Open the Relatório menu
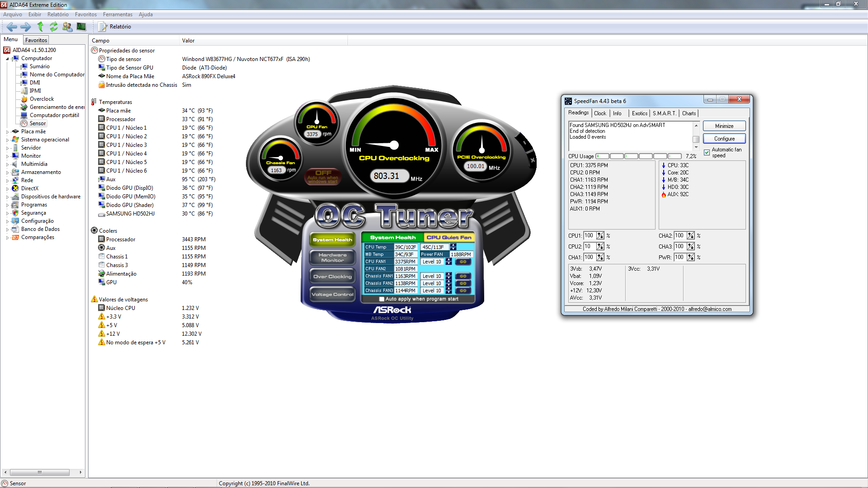The width and height of the screenshot is (868, 488). (58, 14)
